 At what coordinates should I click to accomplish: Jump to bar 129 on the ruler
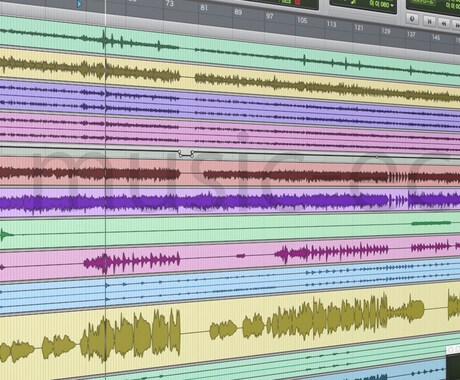tap(386, 31)
